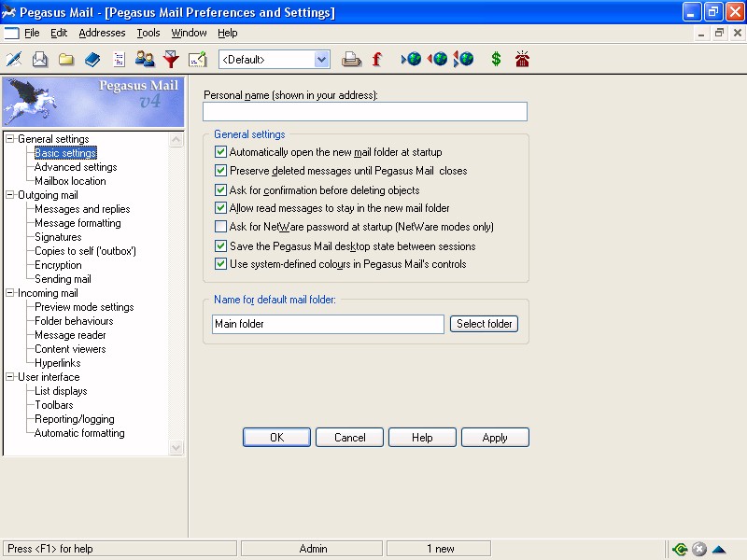Check host for new mail globe icon

(412, 59)
